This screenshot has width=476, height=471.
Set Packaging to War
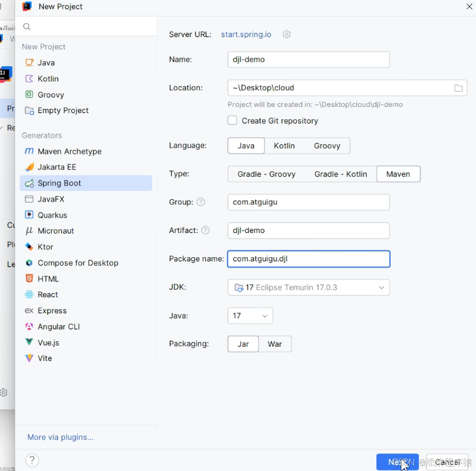coord(274,344)
